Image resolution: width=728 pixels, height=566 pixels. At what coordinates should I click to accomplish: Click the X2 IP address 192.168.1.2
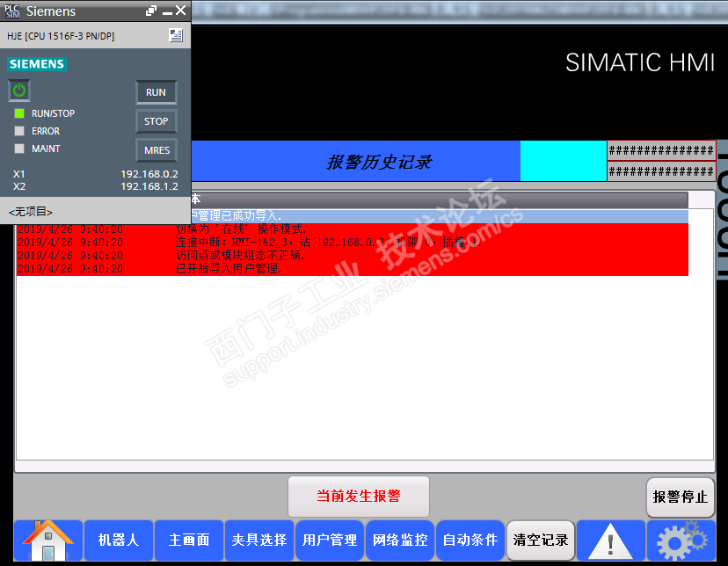(x=149, y=186)
